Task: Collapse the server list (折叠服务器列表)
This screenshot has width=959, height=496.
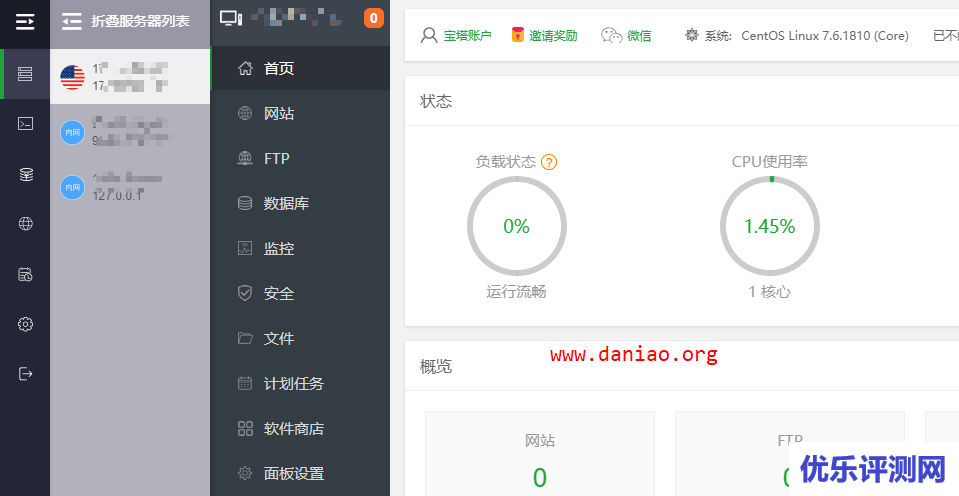Action: 126,21
